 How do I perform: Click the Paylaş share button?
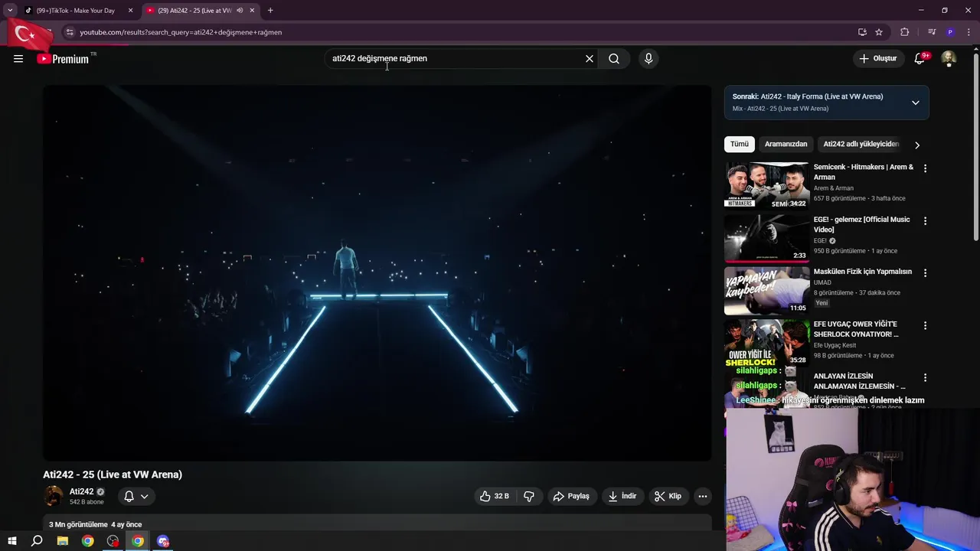click(571, 496)
